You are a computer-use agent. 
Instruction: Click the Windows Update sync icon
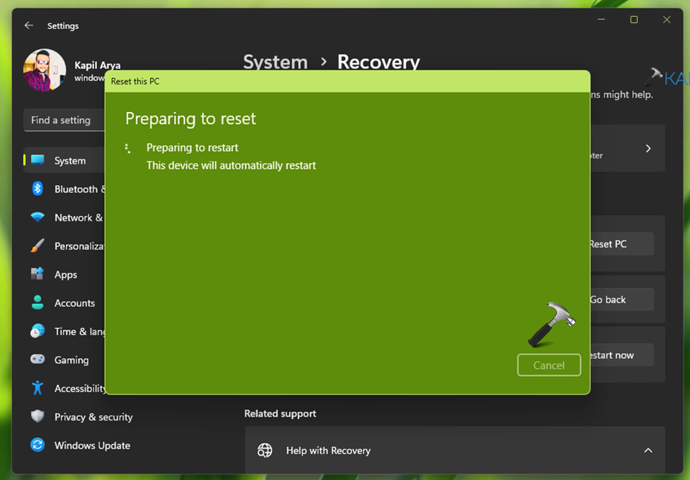click(x=37, y=445)
